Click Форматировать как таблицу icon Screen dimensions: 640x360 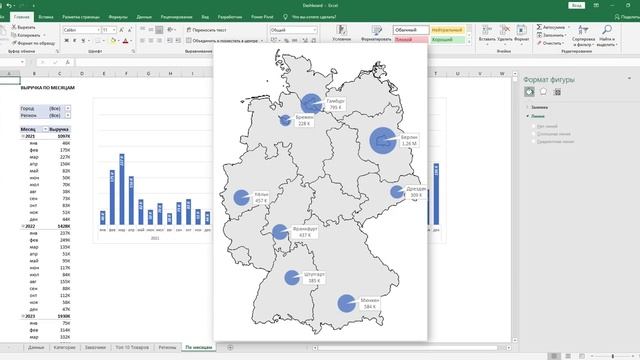tap(376, 30)
